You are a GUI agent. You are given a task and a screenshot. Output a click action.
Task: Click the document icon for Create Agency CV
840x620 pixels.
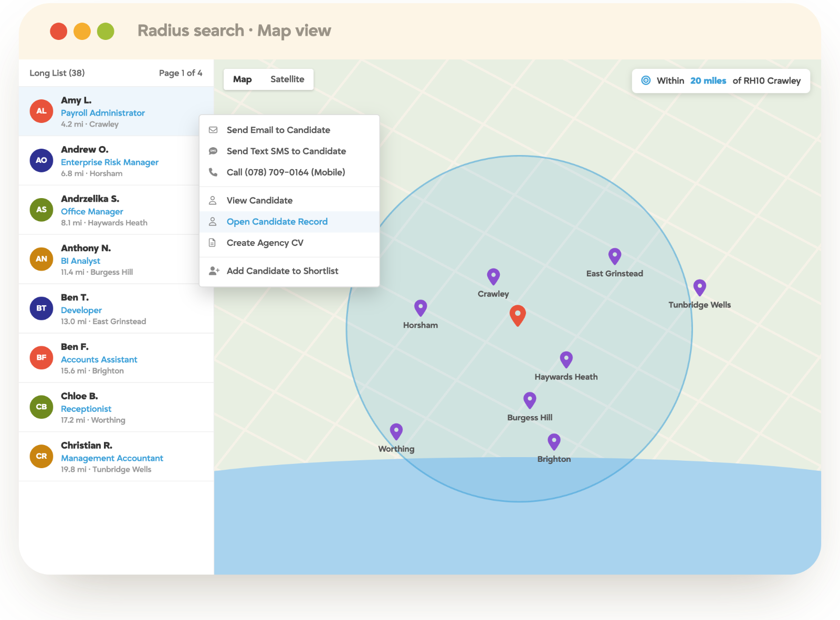(x=213, y=243)
